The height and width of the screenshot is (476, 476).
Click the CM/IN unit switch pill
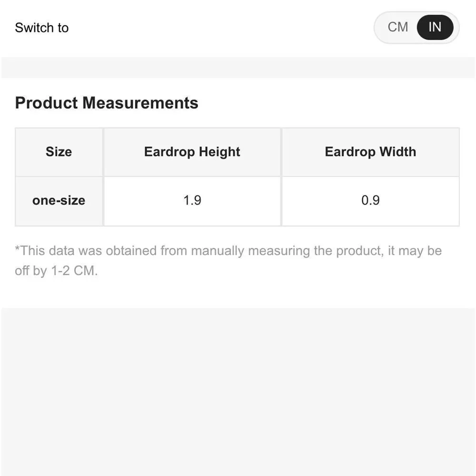pyautogui.click(x=416, y=27)
